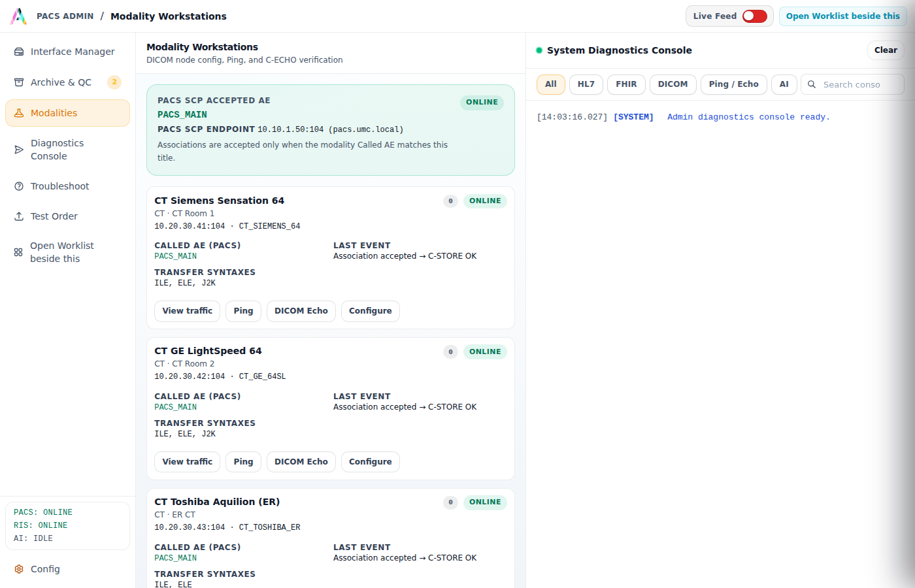Viewport: 915px width, 588px height.
Task: Click the console search field
Action: click(852, 84)
